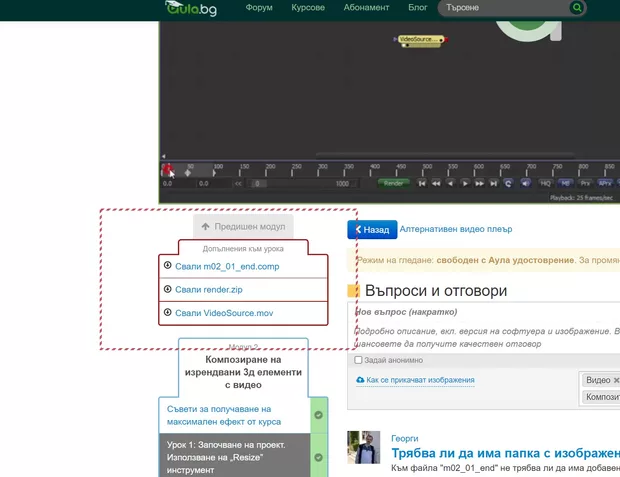Click the Подробно описание text area
620x477 pixels.
tap(484, 337)
